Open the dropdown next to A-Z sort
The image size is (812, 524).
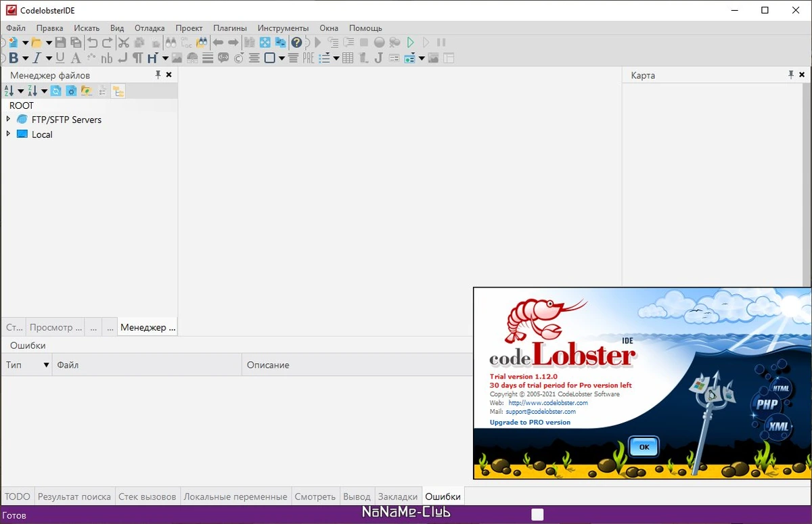(21, 91)
